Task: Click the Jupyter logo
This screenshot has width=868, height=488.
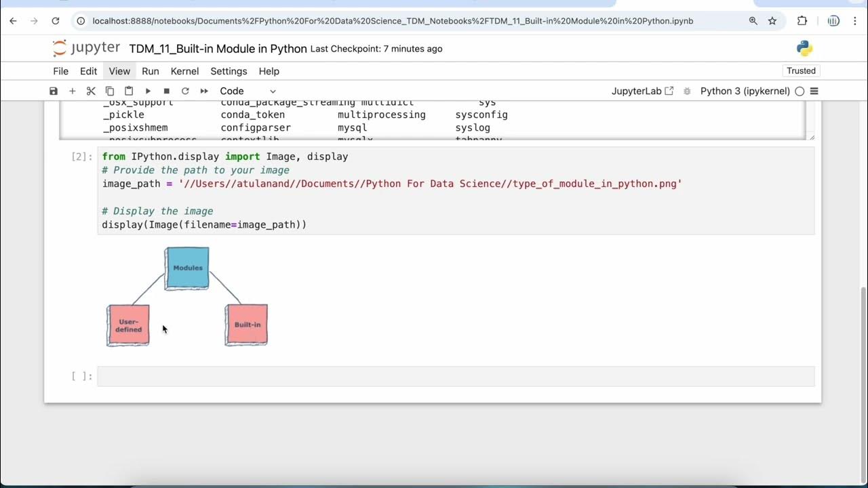Action: (86, 48)
